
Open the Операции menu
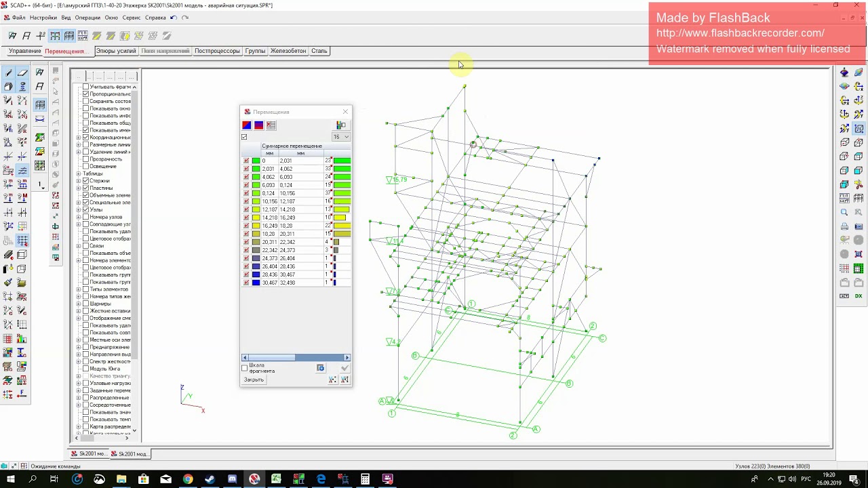[87, 18]
